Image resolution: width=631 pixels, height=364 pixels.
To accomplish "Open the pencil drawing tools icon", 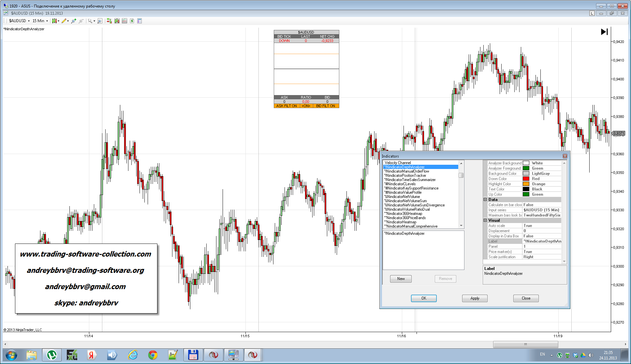I will [x=64, y=21].
